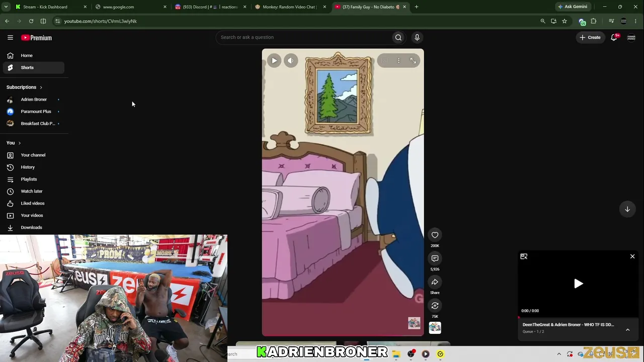Open Home in the YouTube sidebar
This screenshot has height=362, width=644.
pos(34,55)
